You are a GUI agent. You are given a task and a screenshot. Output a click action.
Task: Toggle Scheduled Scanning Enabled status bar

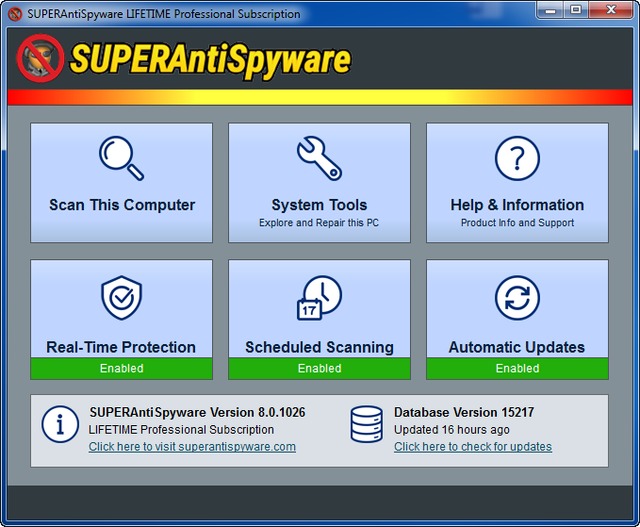(319, 368)
